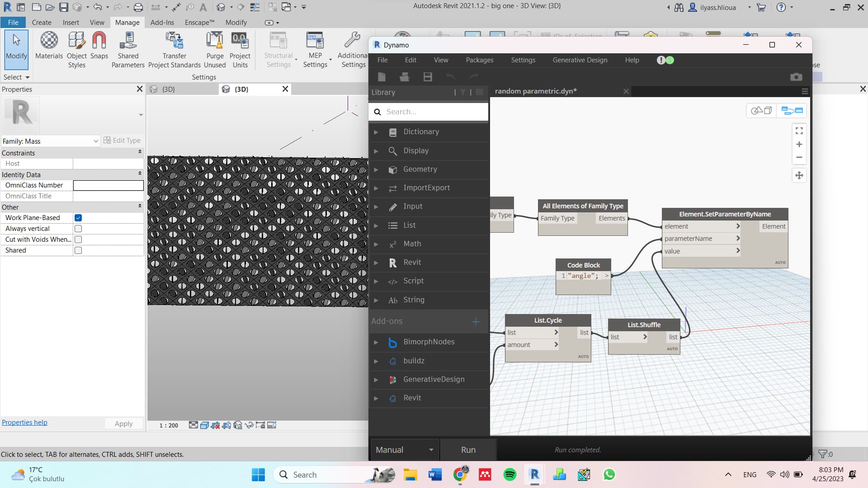Viewport: 868px width, 488px height.
Task: Open Revit File tab
Action: [x=13, y=23]
